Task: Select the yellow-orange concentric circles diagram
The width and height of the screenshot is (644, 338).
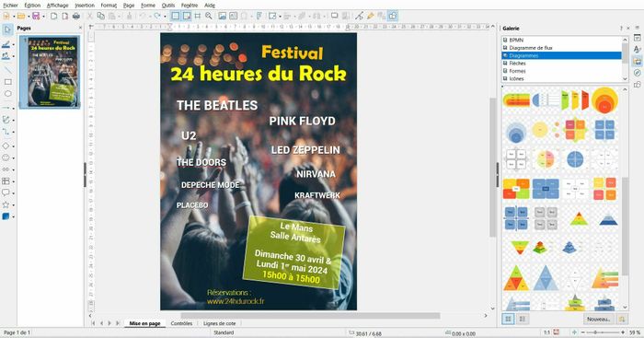Action: click(x=604, y=99)
